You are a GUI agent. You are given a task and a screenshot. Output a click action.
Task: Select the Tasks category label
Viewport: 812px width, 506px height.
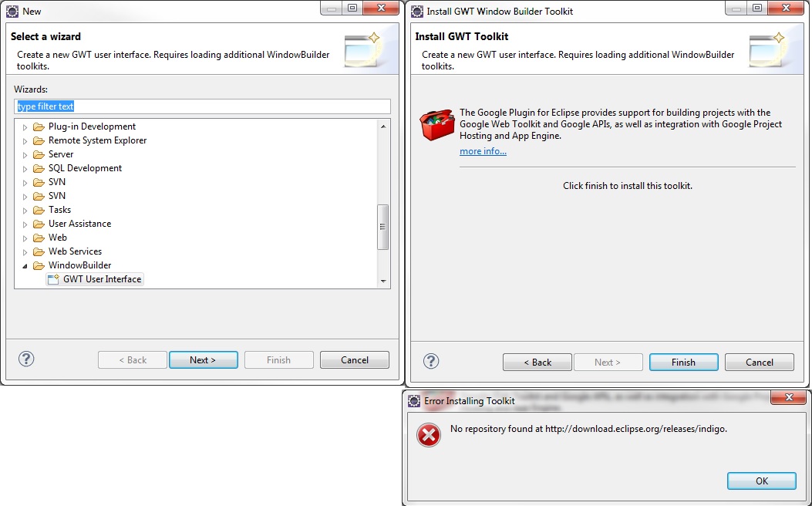(59, 210)
